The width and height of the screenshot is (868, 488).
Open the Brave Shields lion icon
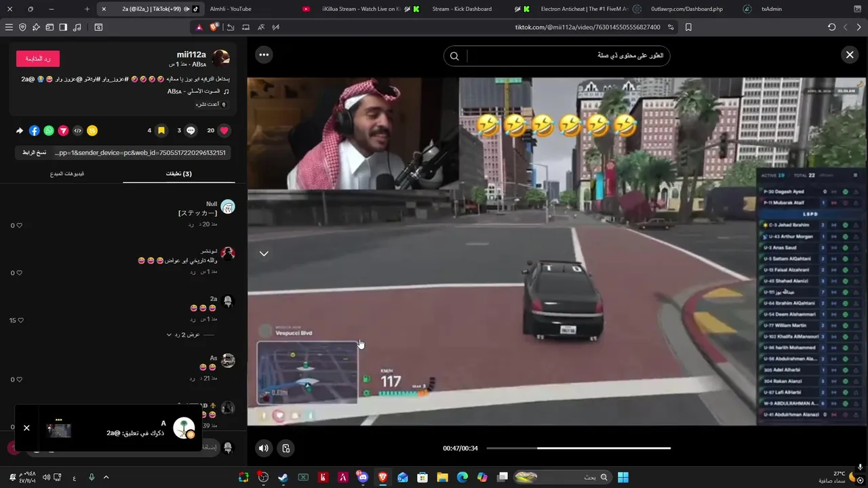click(x=214, y=27)
